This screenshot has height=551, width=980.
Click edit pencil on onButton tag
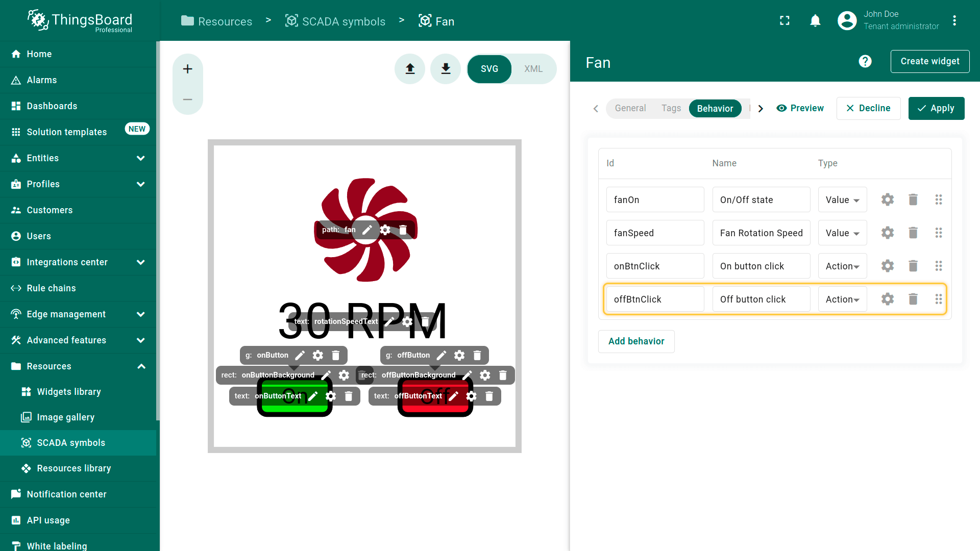click(x=300, y=356)
